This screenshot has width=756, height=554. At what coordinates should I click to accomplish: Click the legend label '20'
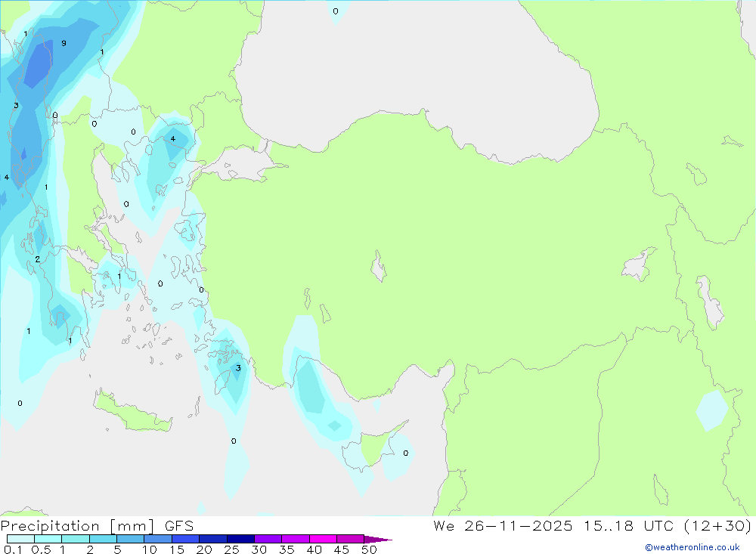pos(204,549)
